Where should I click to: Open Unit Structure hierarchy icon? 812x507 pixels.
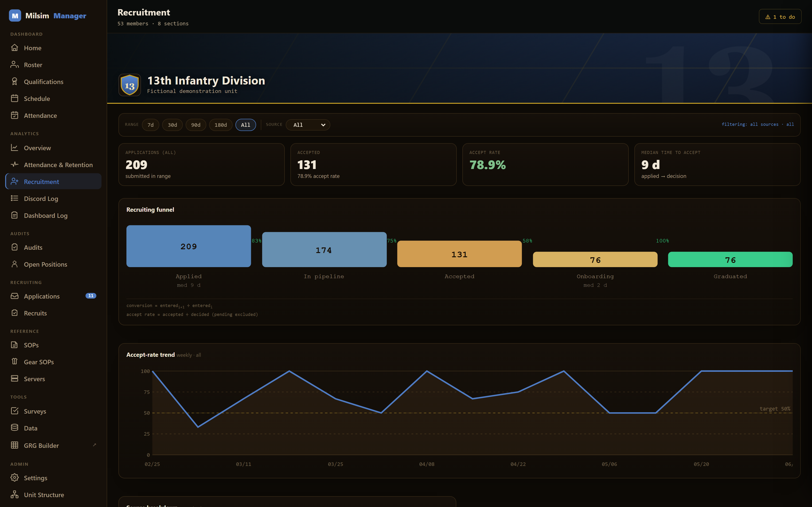click(x=14, y=495)
